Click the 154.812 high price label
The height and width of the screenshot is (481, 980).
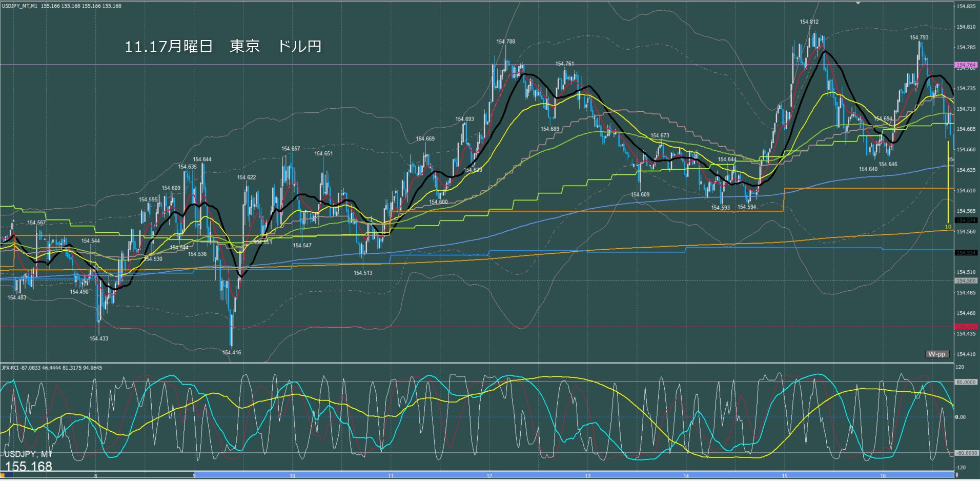pyautogui.click(x=809, y=22)
